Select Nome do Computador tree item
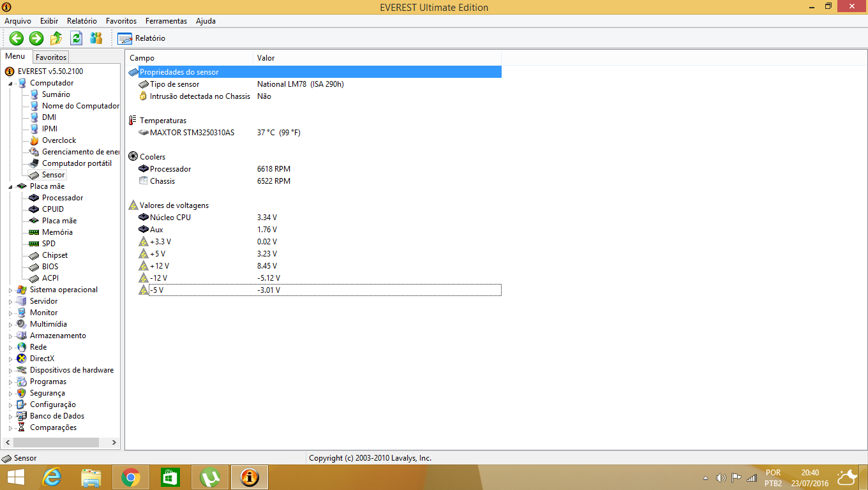The image size is (868, 490). (80, 106)
